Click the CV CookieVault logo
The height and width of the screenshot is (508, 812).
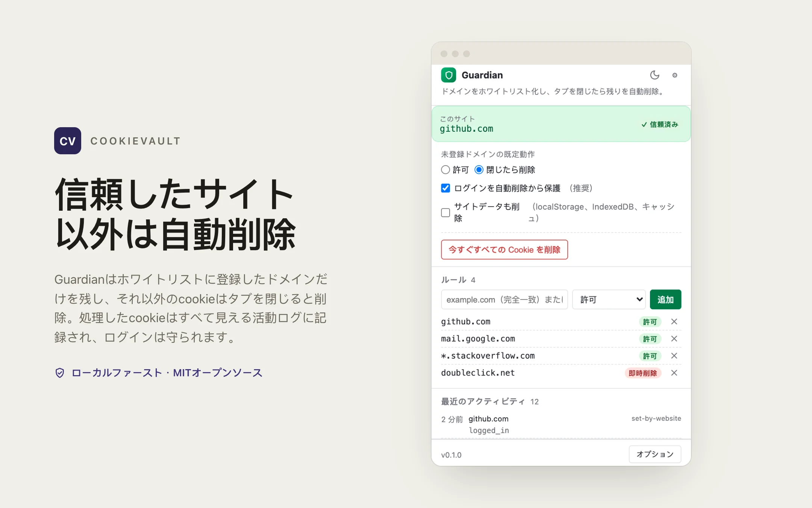pyautogui.click(x=68, y=141)
